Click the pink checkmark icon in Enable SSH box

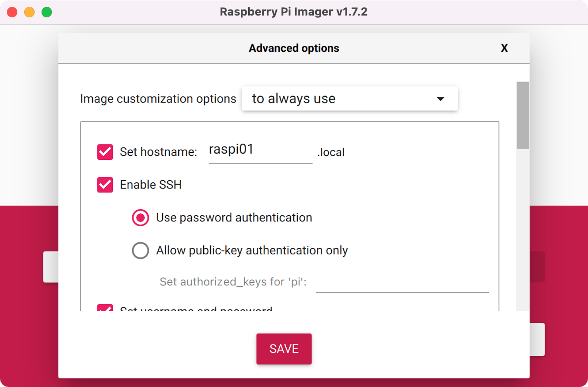105,185
